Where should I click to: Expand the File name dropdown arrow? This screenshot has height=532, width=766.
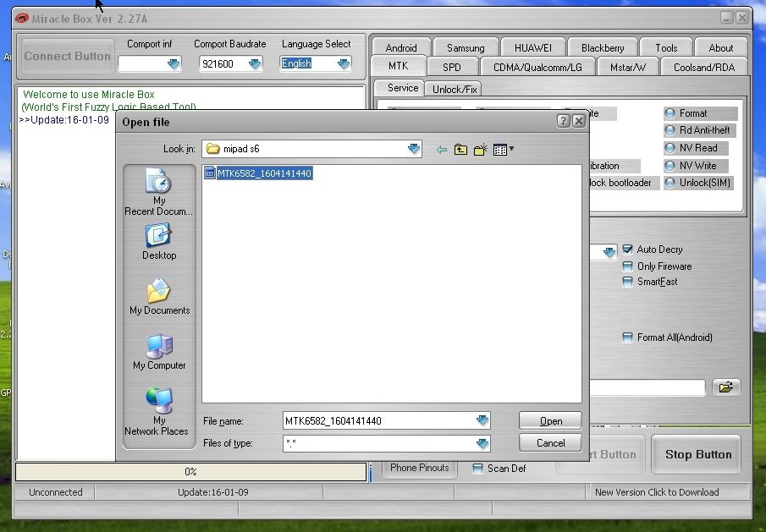[x=482, y=420]
